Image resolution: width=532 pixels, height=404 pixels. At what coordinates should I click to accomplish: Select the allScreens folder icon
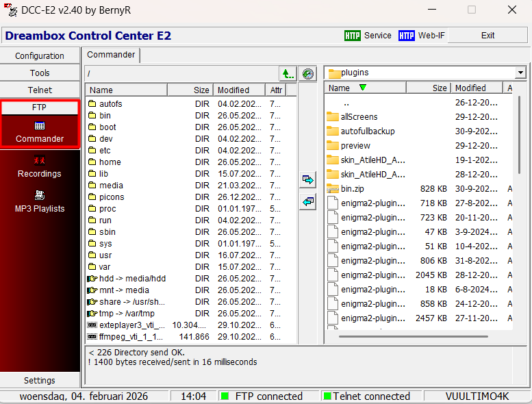pos(333,116)
